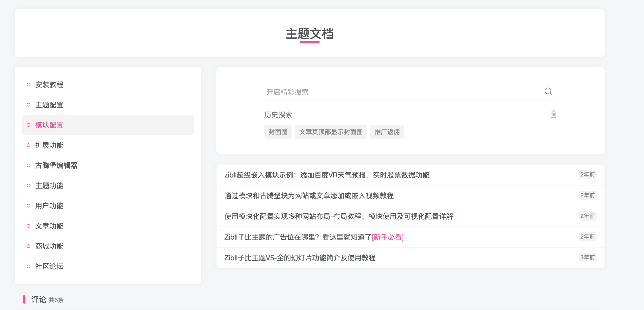644x310 pixels.
Task: Click the circle bullet beside 安装教程
Action: coord(28,84)
